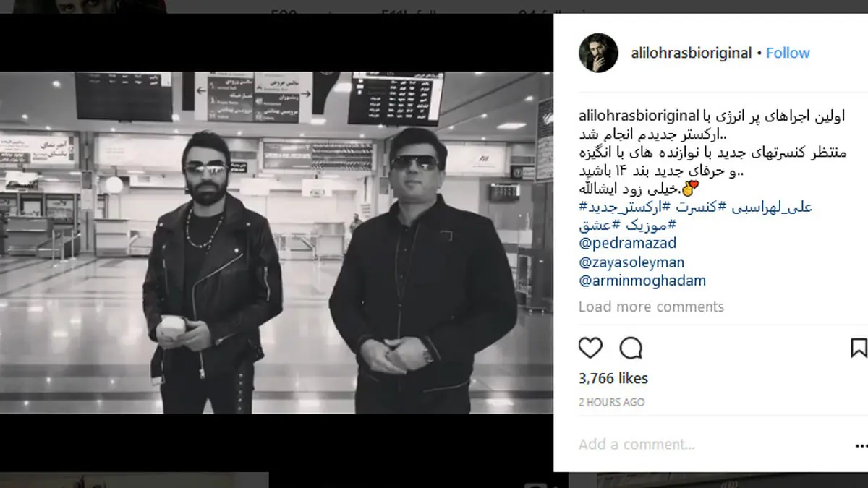Open the 2 HOURS AGO timestamp
Screen dimensions: 868x488
[612, 402]
